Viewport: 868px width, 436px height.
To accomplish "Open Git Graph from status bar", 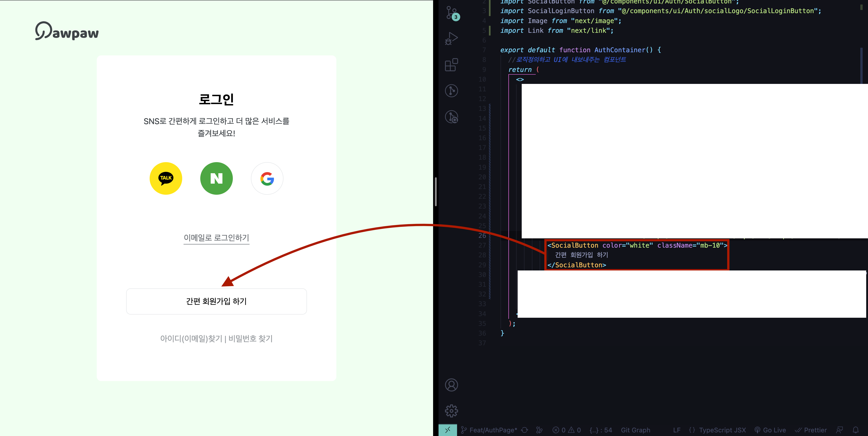I will 635,430.
